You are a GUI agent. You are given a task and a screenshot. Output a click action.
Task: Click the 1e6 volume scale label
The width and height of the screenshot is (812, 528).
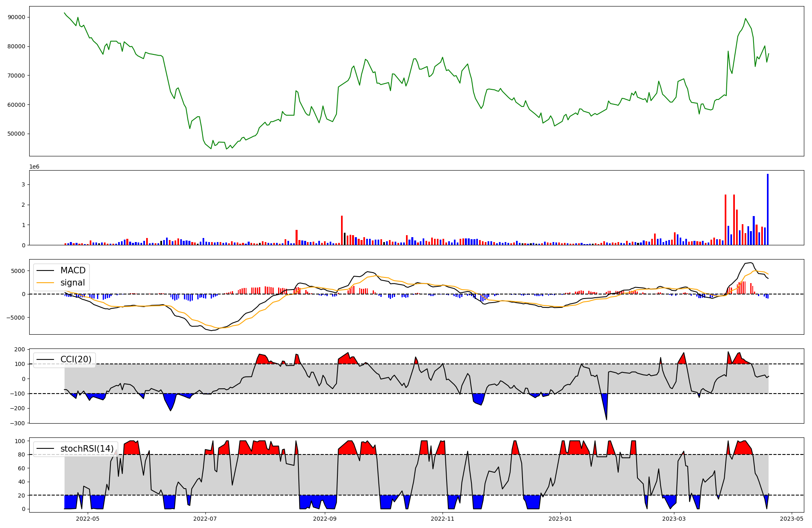coord(34,167)
